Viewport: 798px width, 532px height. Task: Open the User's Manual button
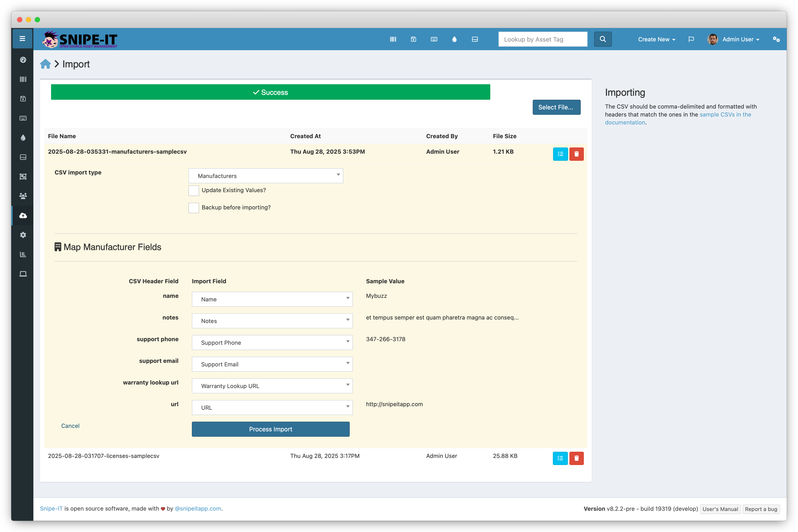pyautogui.click(x=720, y=509)
